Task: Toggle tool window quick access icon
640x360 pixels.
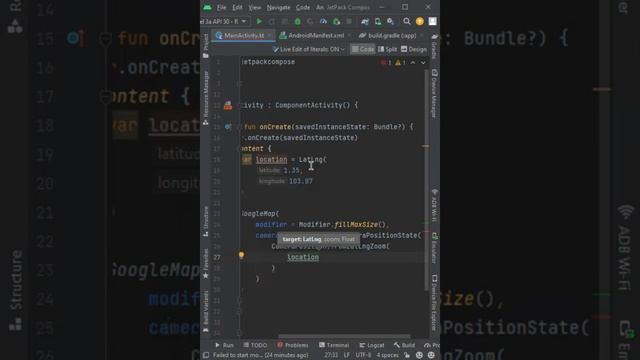Action: 206,355
